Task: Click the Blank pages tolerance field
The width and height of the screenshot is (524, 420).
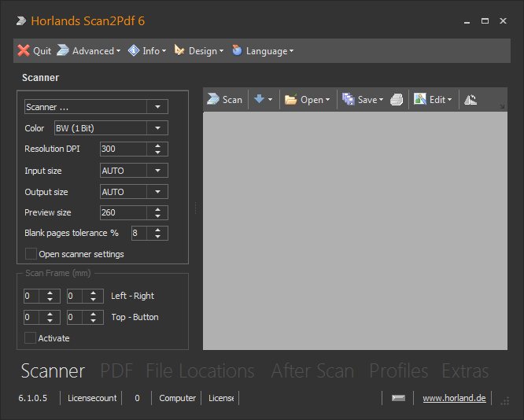Action: pyautogui.click(x=139, y=234)
